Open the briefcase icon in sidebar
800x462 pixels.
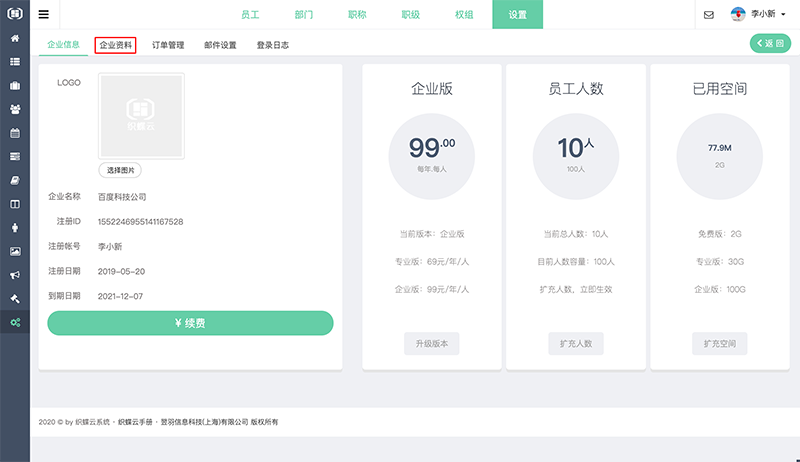[15, 86]
